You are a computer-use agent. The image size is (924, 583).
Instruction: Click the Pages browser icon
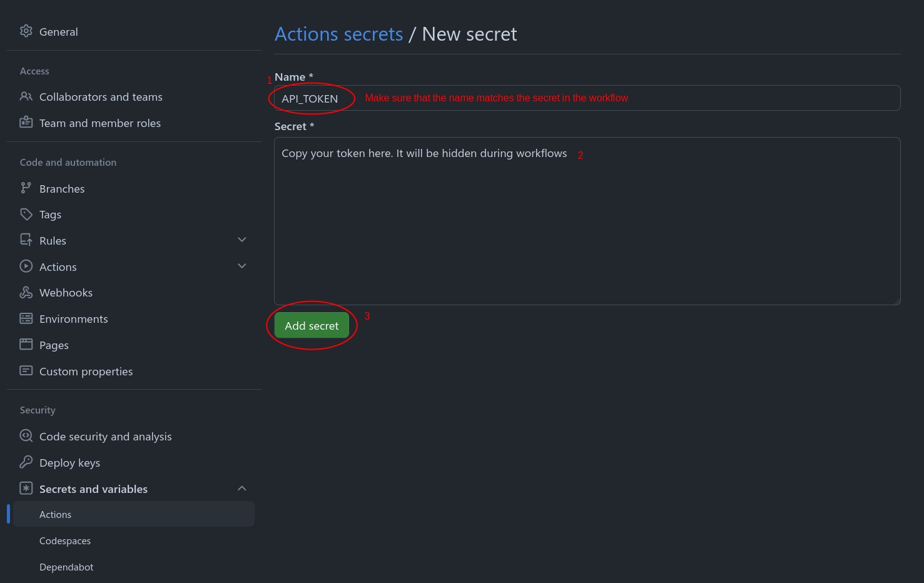pyautogui.click(x=26, y=345)
